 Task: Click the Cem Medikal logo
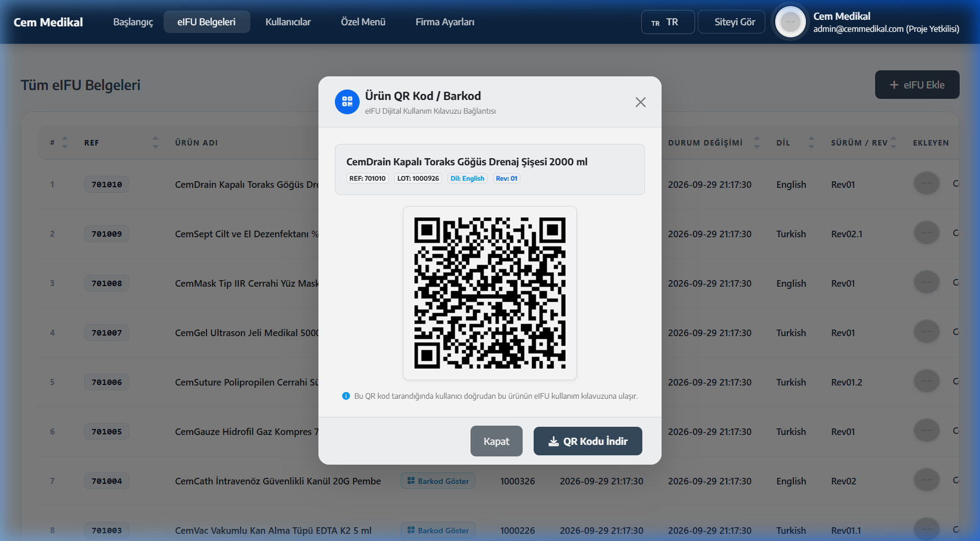click(48, 22)
